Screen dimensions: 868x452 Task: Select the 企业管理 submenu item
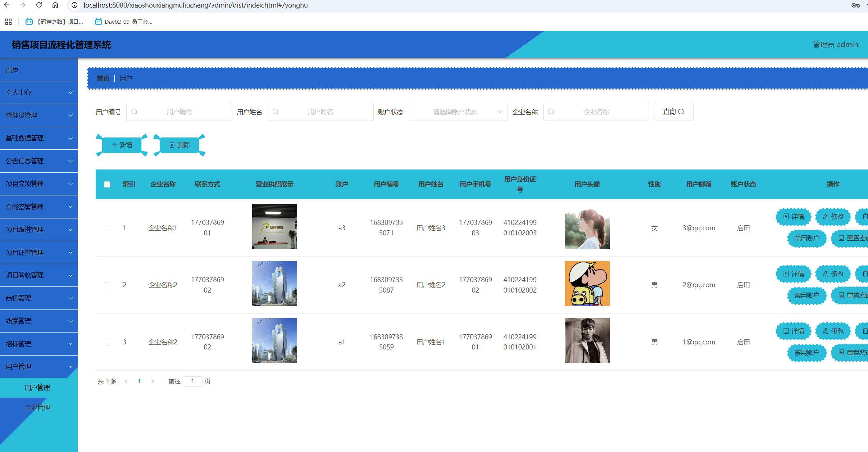[39, 408]
